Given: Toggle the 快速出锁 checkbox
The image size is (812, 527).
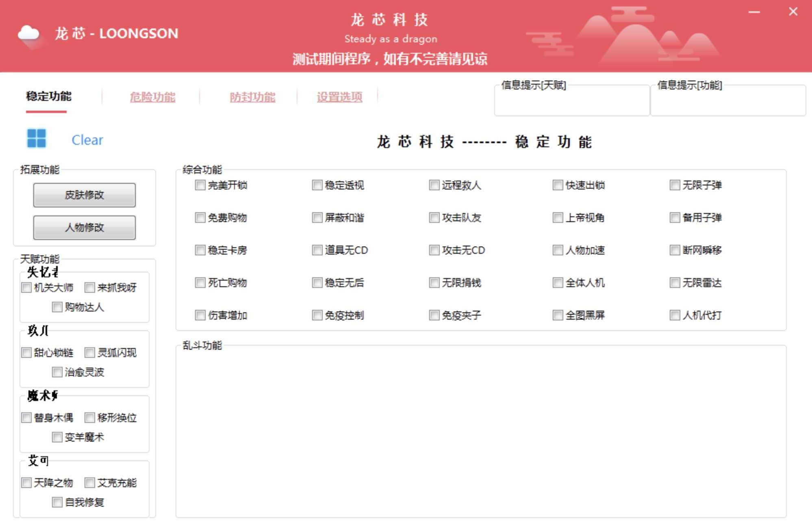Looking at the screenshot, I should (x=558, y=185).
